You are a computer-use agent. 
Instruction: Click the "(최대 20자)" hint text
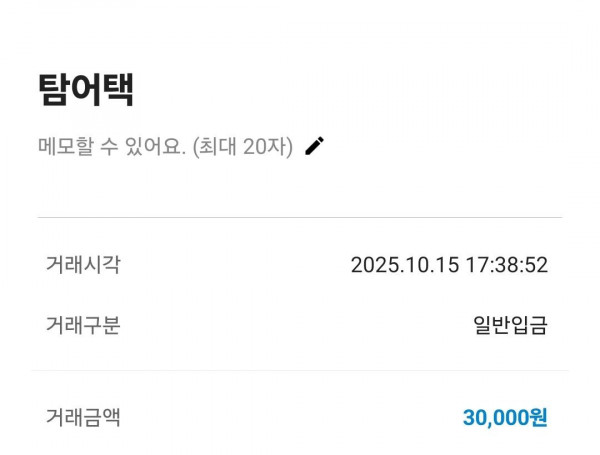pyautogui.click(x=242, y=146)
